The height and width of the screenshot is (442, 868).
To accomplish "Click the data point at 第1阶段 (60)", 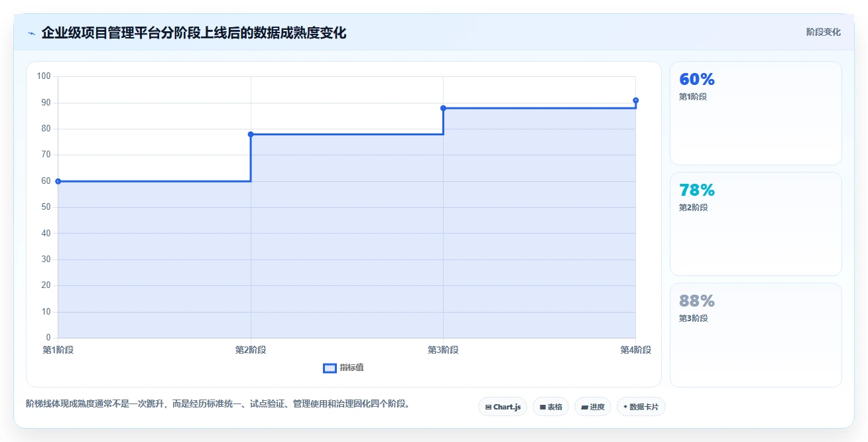I will (58, 181).
